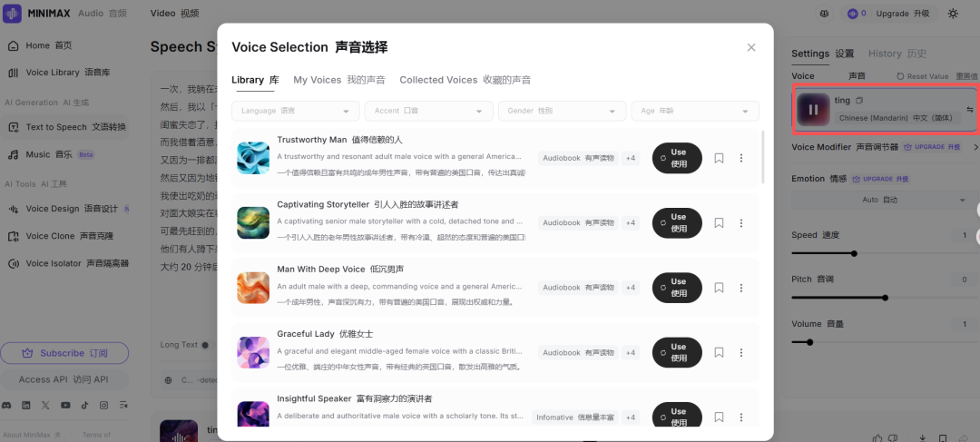Click the thumbs-up icon on generated audio
Viewport: 980px width, 442px height.
pos(877,438)
